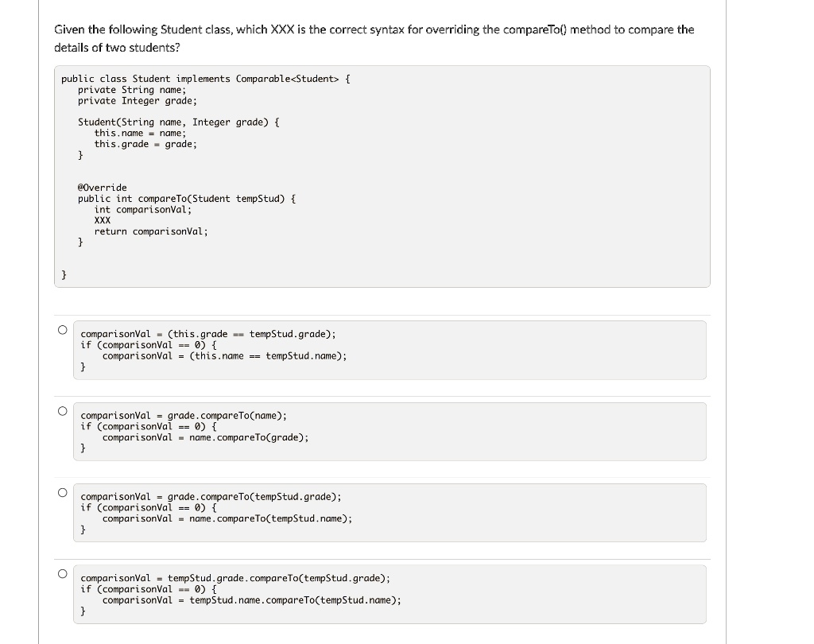
Task: Select the radio button for grade.compareTo(tempStud.grade) answer
Action: pyautogui.click(x=61, y=491)
